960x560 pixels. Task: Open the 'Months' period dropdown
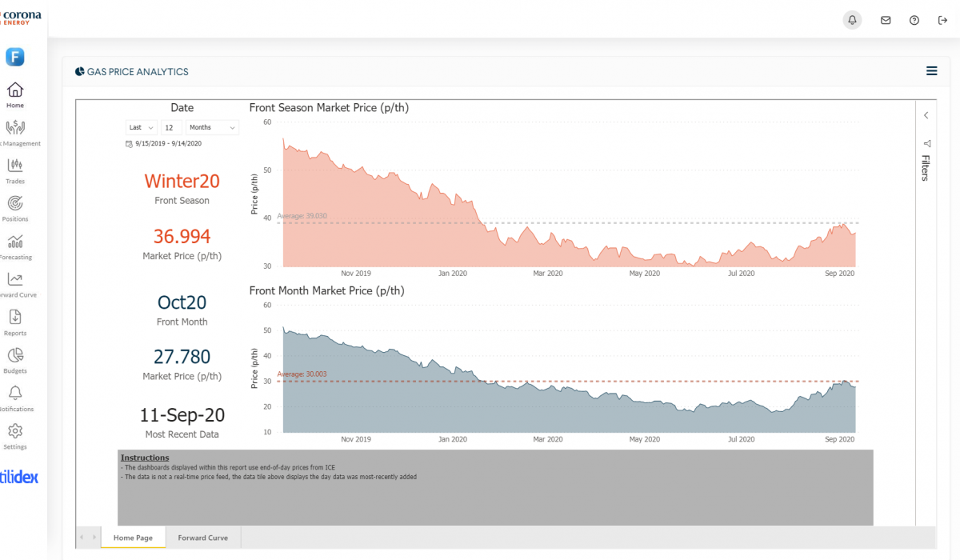212,127
